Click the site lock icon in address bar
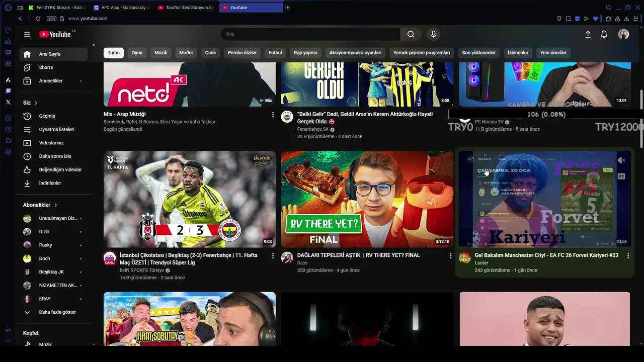 pos(62,19)
